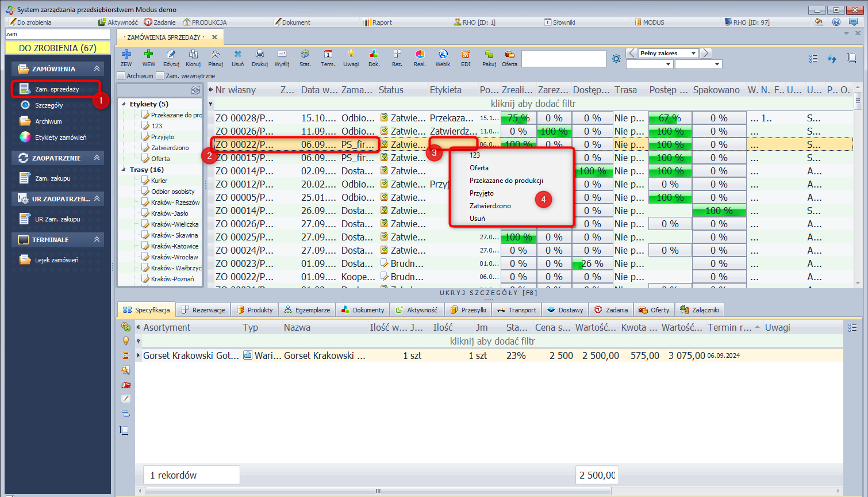Select Kraków-Katowice route in tree

(175, 246)
